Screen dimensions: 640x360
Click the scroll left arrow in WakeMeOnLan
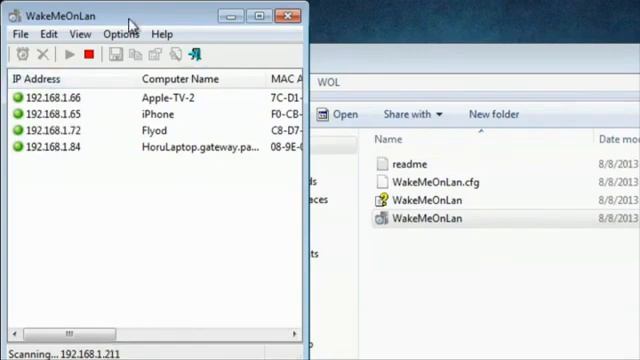pyautogui.click(x=15, y=334)
